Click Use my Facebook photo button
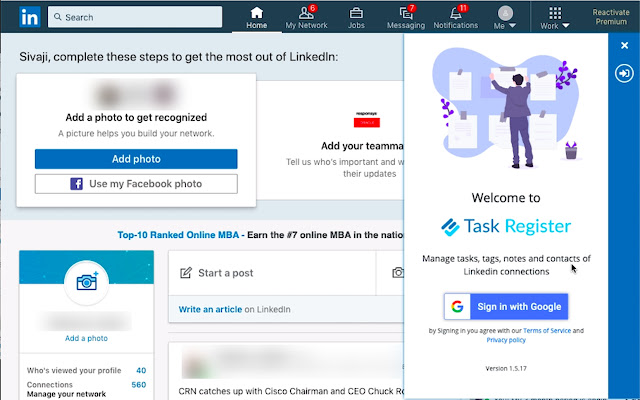 click(x=136, y=184)
